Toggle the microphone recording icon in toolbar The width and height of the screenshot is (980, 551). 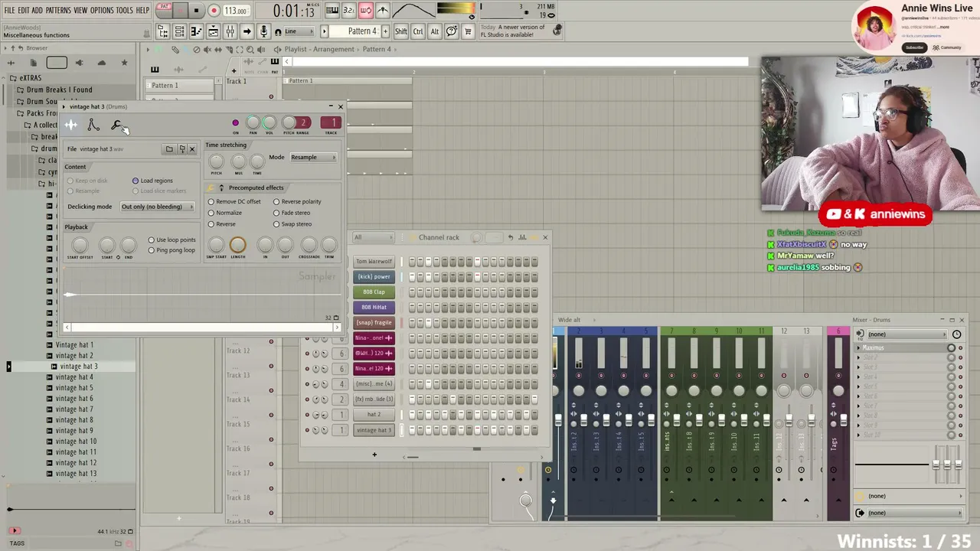tap(264, 31)
